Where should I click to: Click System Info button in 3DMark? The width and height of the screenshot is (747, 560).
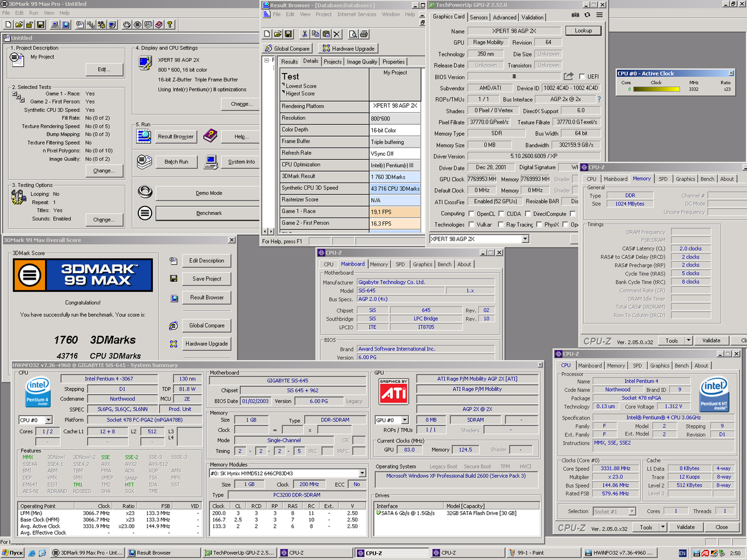(x=241, y=162)
